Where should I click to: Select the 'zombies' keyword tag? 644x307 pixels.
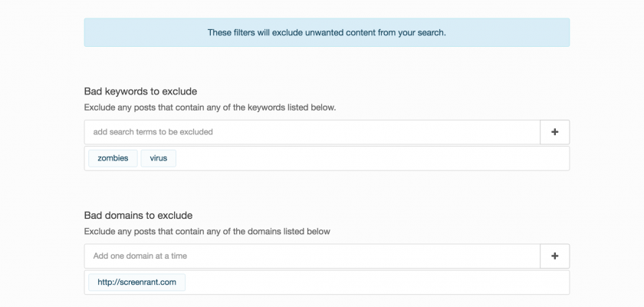(113, 159)
